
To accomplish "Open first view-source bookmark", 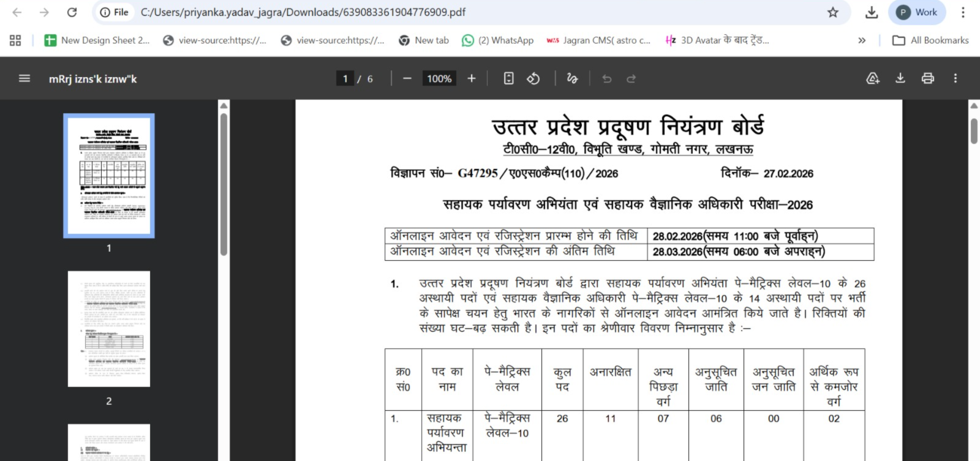I will pyautogui.click(x=214, y=40).
